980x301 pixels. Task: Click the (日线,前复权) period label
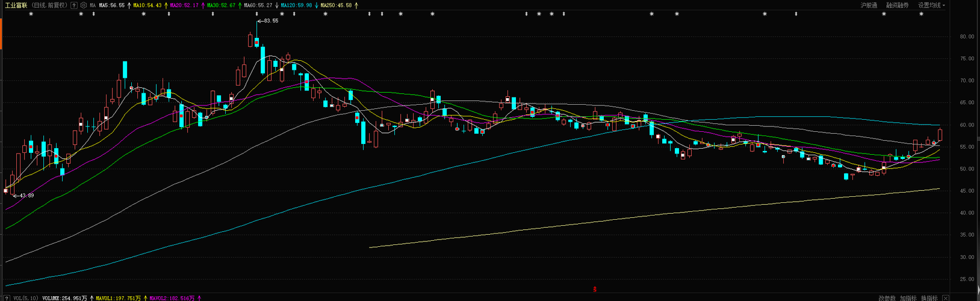pos(49,5)
